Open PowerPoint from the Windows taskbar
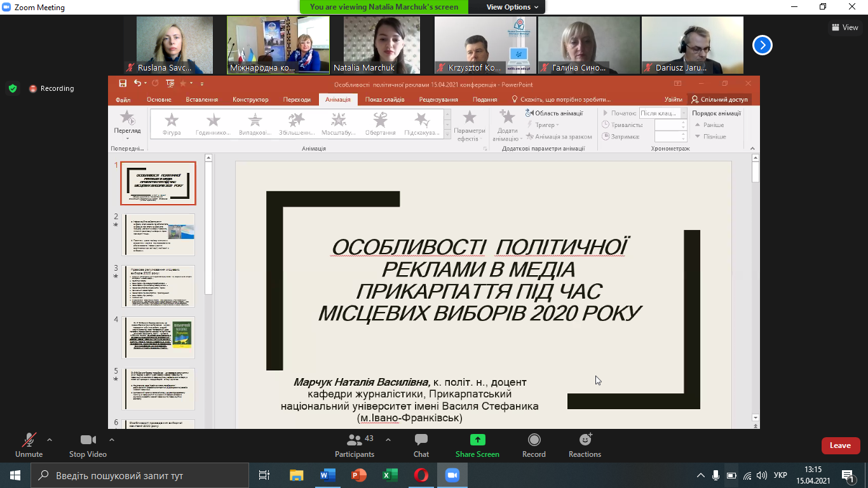Screen dimensions: 868x488 coord(359,475)
